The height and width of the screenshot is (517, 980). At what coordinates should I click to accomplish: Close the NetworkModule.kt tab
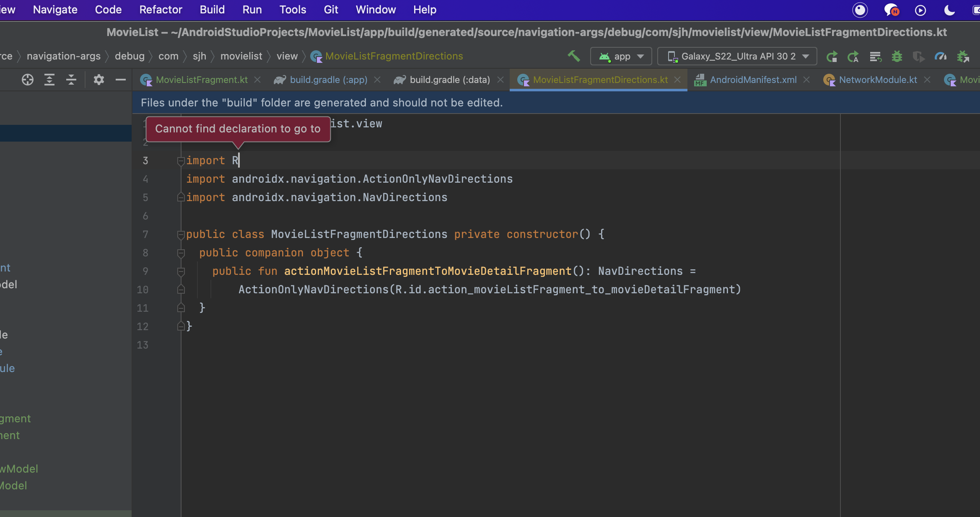point(927,80)
